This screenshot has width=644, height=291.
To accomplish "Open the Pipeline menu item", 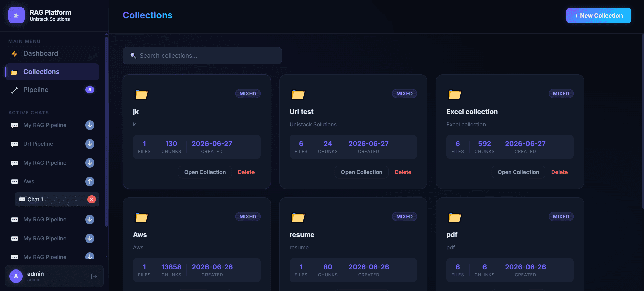I will click(x=52, y=90).
